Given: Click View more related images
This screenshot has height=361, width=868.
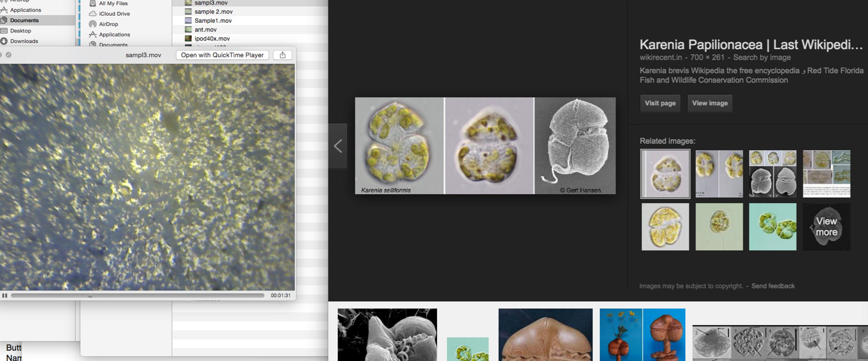Looking at the screenshot, I should click(x=827, y=227).
